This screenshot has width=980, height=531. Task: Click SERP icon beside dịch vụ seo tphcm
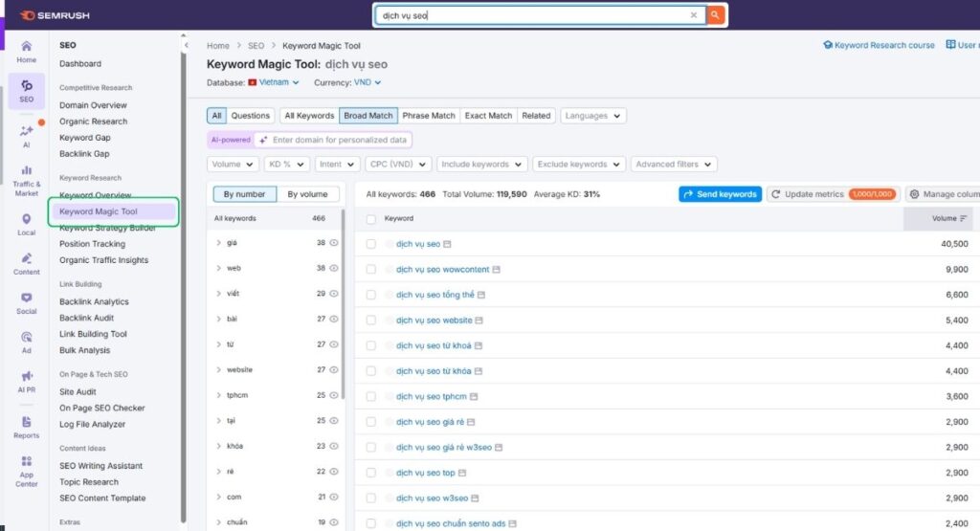coord(474,397)
